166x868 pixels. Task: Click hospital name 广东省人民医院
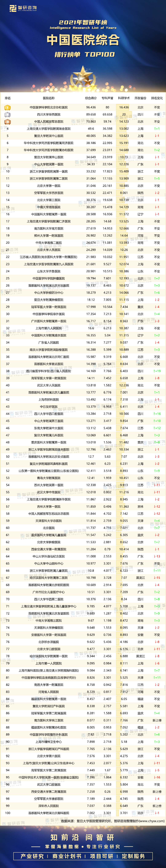(49, 343)
